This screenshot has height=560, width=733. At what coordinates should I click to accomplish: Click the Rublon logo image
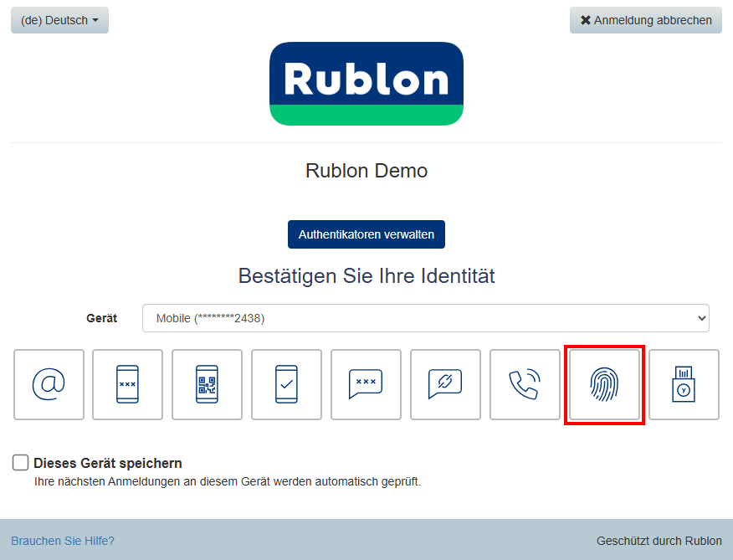pyautogui.click(x=366, y=84)
